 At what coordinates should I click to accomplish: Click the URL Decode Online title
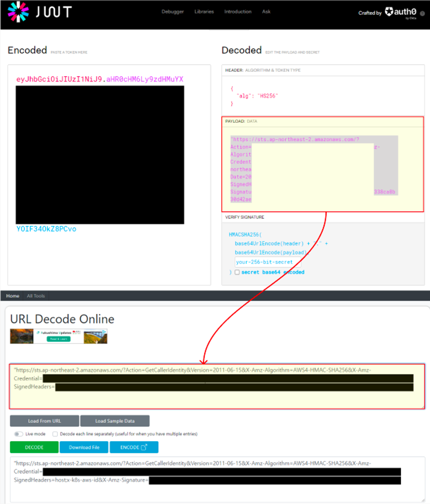click(x=62, y=319)
